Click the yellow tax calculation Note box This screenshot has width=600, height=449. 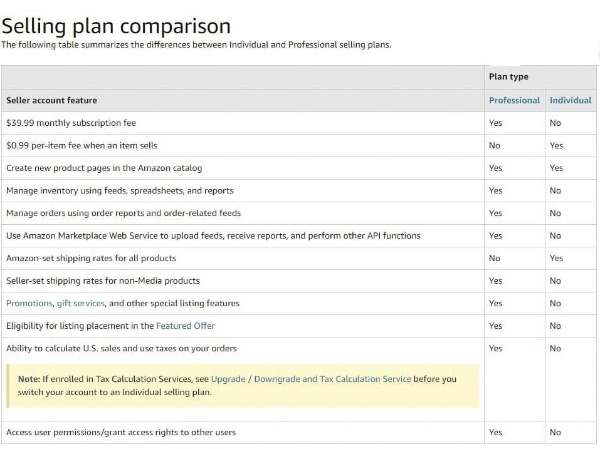[240, 385]
